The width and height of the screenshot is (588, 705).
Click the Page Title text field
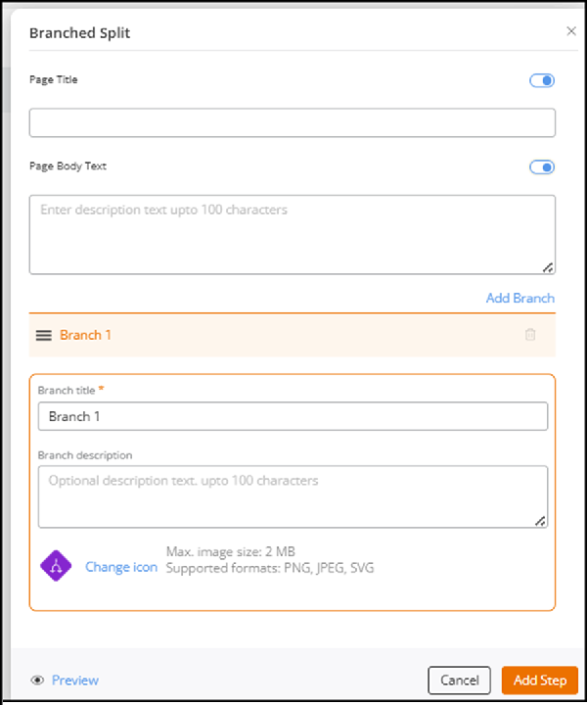click(x=293, y=122)
